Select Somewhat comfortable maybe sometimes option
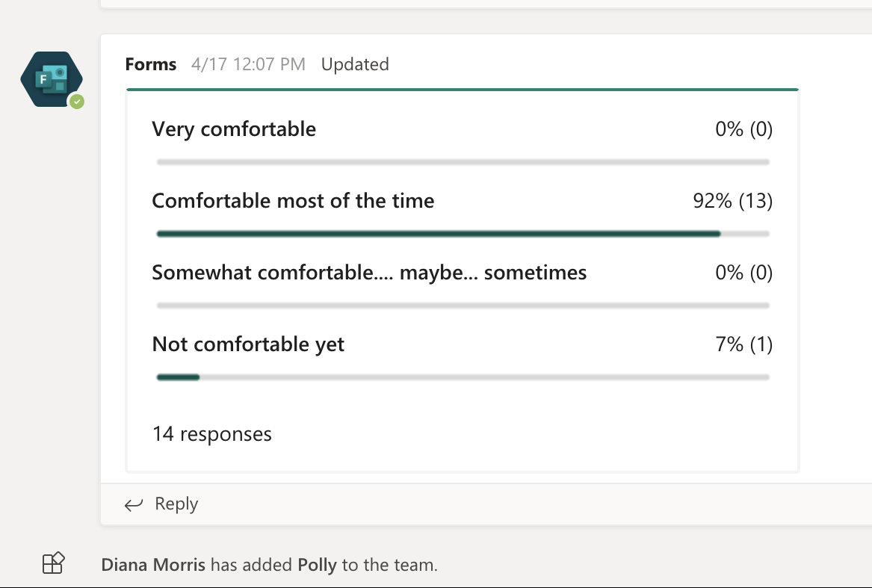Image resolution: width=872 pixels, height=588 pixels. tap(369, 273)
